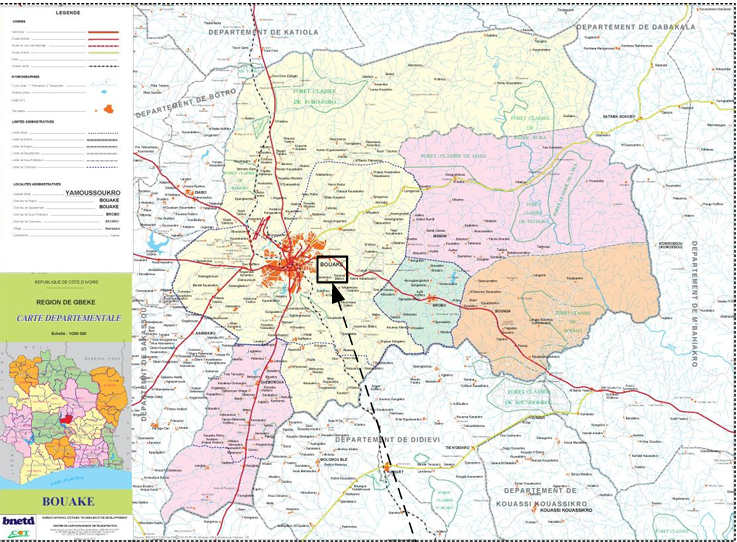Screen dimensions: 737x542
Task: Click the BROBO town marker in green zone
Action: pos(431,298)
